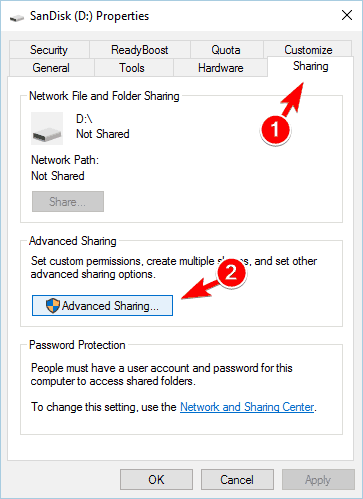Open the Advanced Sharing... dialog
Viewport: 363px width, 499px height.
[x=102, y=305]
